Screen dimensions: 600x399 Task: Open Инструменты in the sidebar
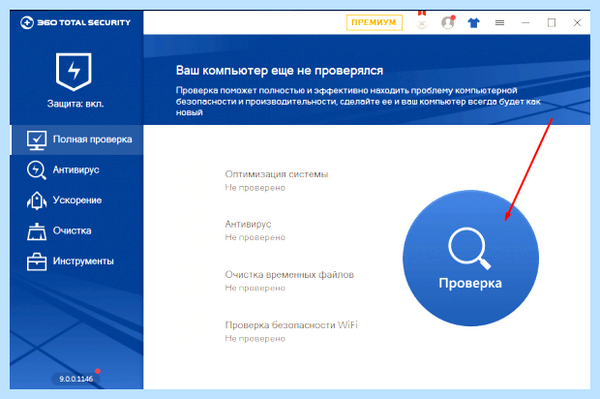(x=77, y=262)
